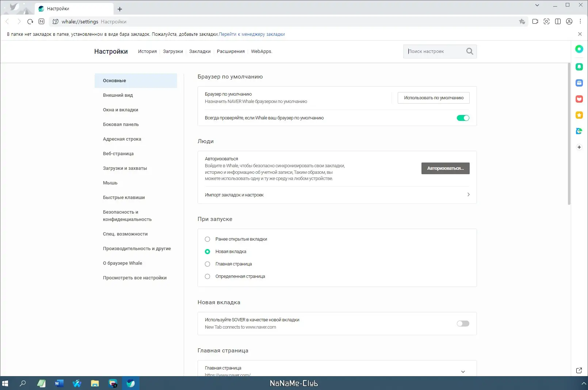The height and width of the screenshot is (390, 588).
Task: Disable always checking default browser toggle
Action: click(463, 118)
